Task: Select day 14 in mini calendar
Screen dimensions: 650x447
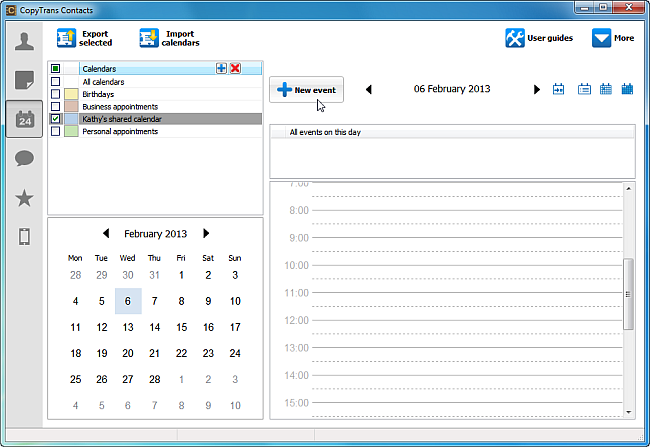Action: (155, 327)
